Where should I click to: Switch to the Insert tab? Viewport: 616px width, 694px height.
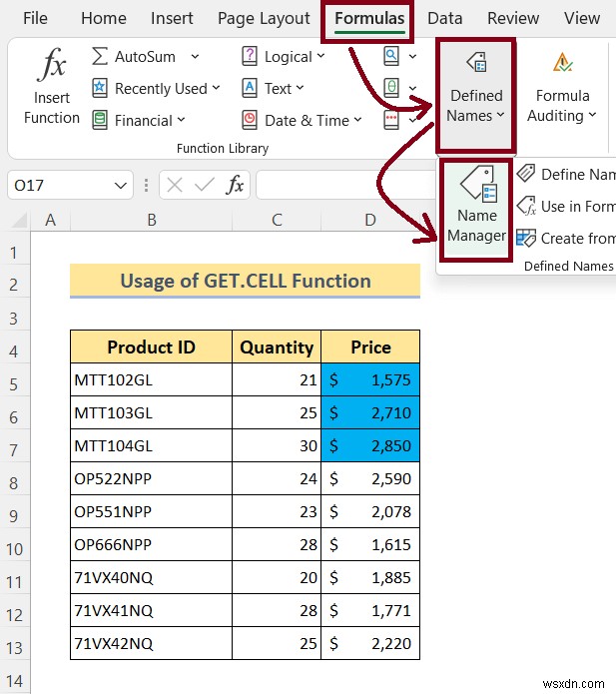[172, 18]
